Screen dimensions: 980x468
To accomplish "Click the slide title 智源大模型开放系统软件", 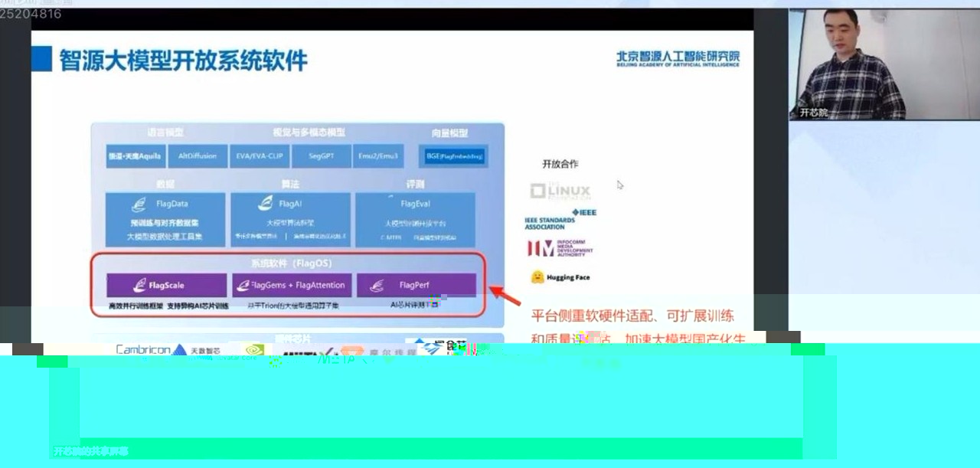I will (x=184, y=60).
